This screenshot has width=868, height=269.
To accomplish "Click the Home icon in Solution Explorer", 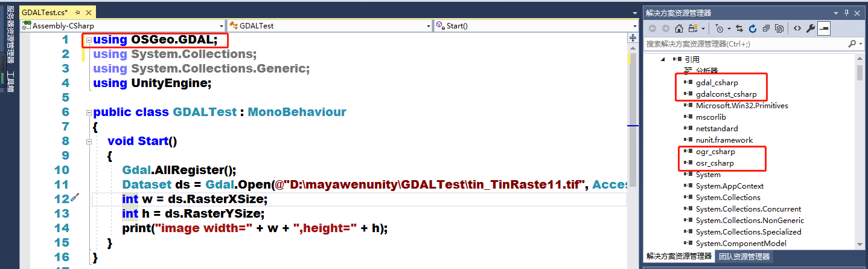I will click(679, 28).
